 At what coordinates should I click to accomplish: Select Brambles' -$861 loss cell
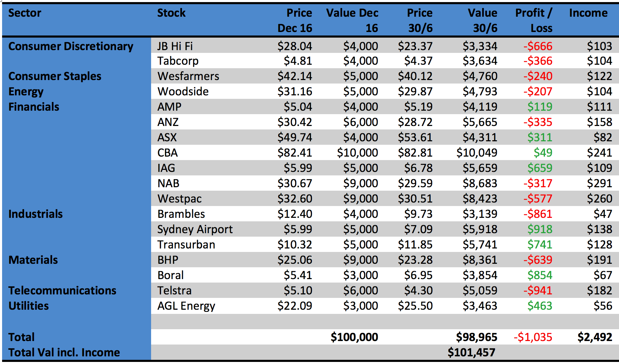click(538, 214)
